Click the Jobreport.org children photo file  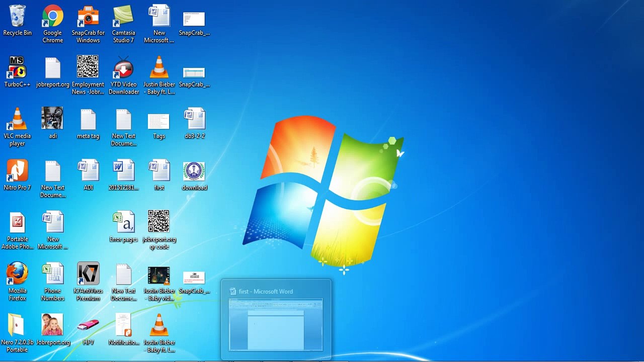click(x=53, y=330)
